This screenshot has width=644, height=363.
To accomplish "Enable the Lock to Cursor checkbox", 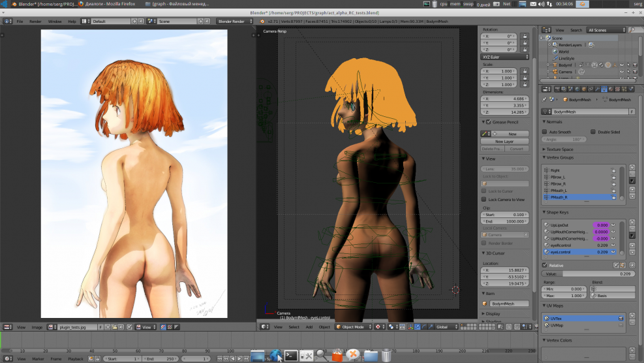I will 484,191.
